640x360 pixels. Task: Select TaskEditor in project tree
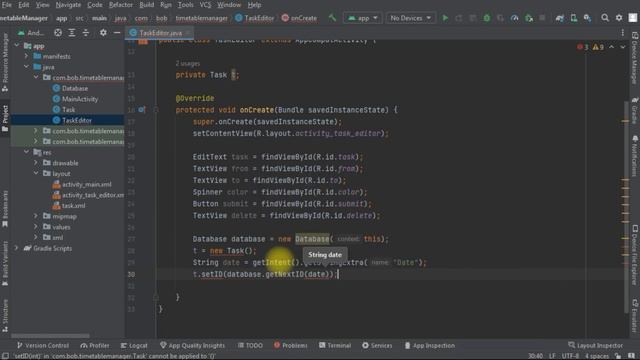tap(76, 120)
